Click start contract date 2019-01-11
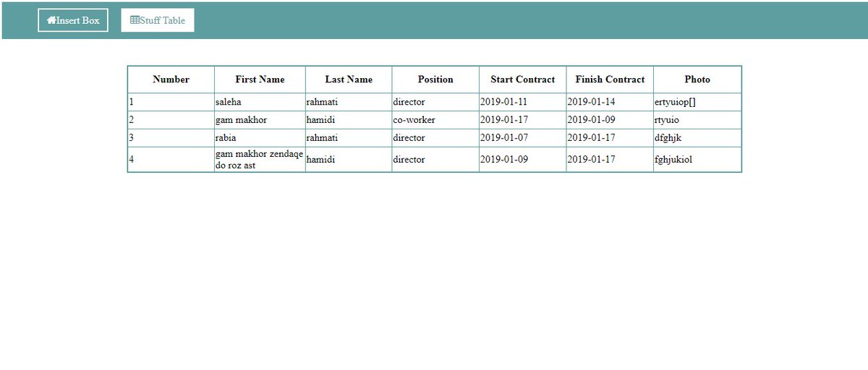Viewport: 868px width, 370px height. click(523, 102)
